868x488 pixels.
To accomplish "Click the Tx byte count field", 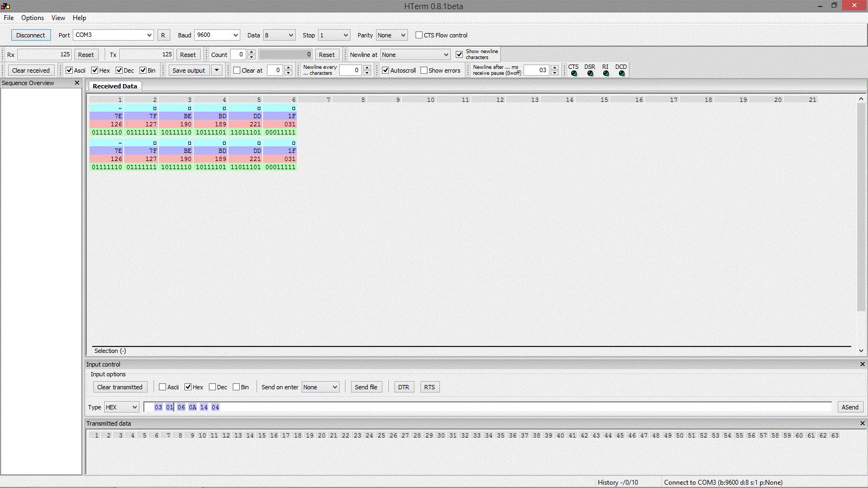I will [x=146, y=55].
